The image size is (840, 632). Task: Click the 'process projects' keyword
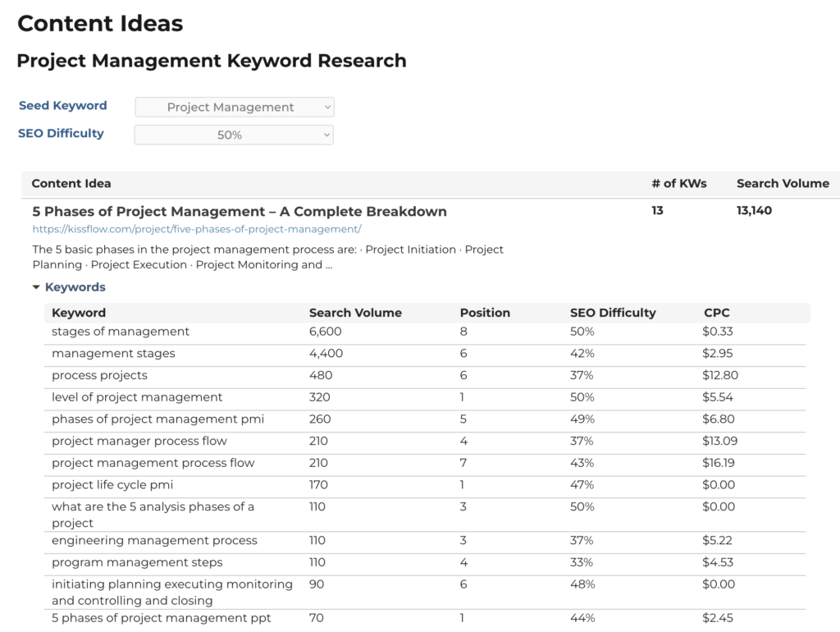point(99,375)
